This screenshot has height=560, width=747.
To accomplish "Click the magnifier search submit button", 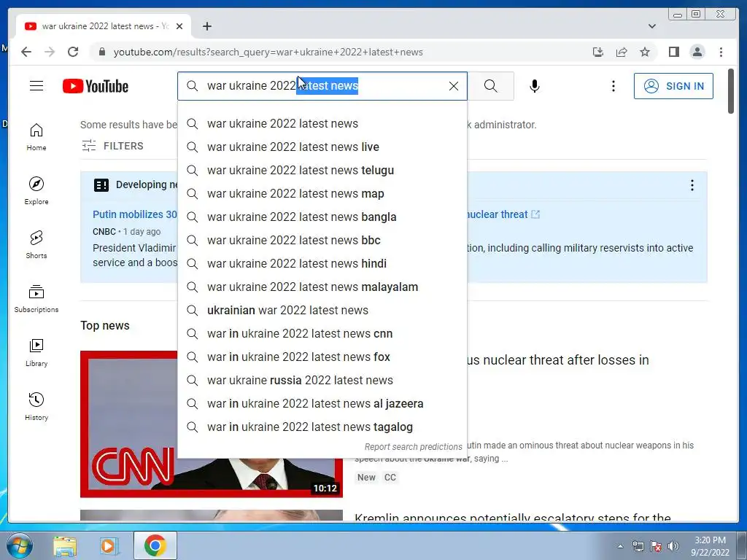I will coord(491,86).
